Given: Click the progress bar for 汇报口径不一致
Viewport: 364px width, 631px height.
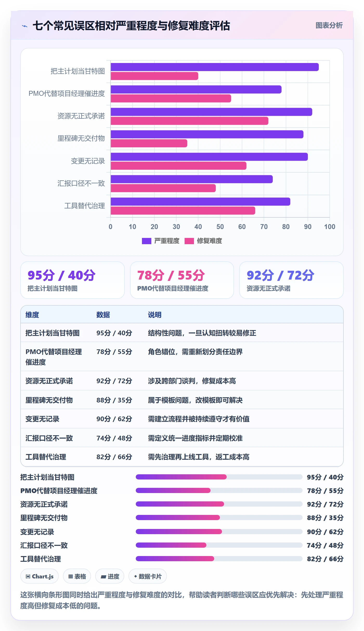Looking at the screenshot, I should 219,545.
